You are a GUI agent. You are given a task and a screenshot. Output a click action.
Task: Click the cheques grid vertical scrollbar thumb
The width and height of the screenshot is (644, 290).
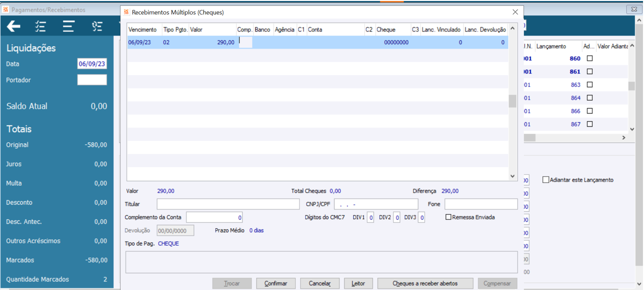(512, 101)
